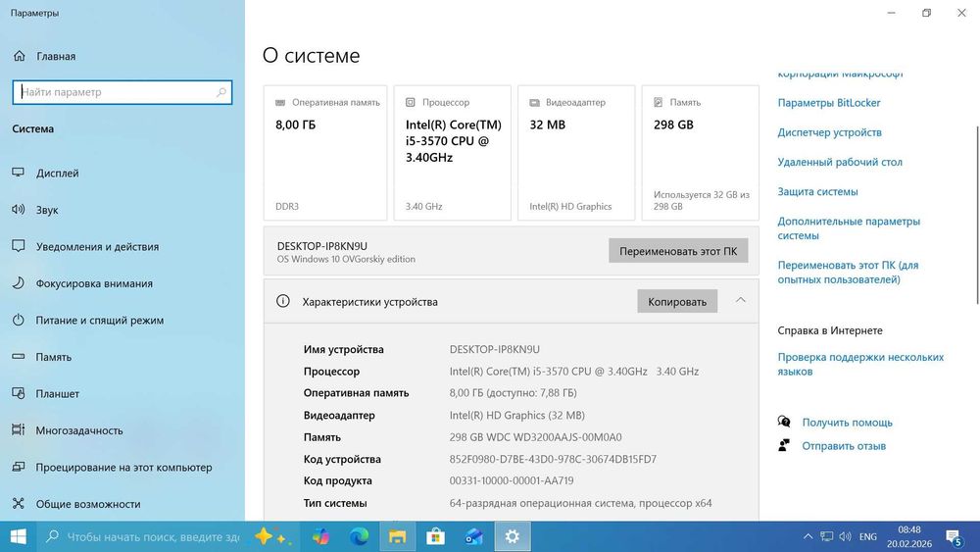The width and height of the screenshot is (980, 552).
Task: Click product ID value 00331-10000-00001-AA719
Action: 512,480
